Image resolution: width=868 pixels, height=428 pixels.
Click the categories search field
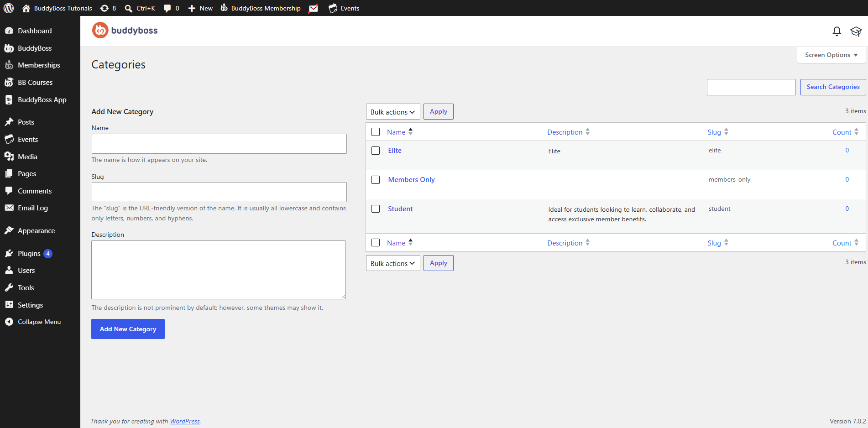[751, 87]
